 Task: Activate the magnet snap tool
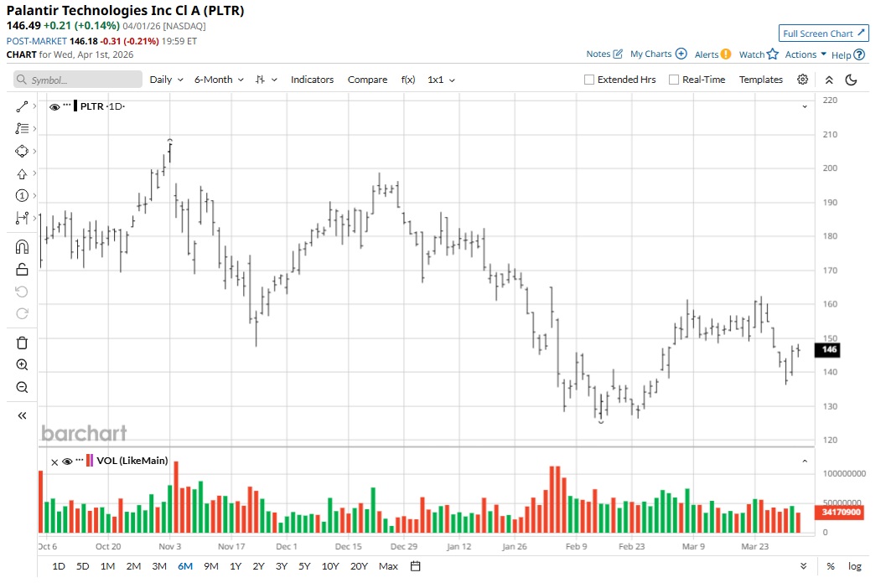point(22,246)
